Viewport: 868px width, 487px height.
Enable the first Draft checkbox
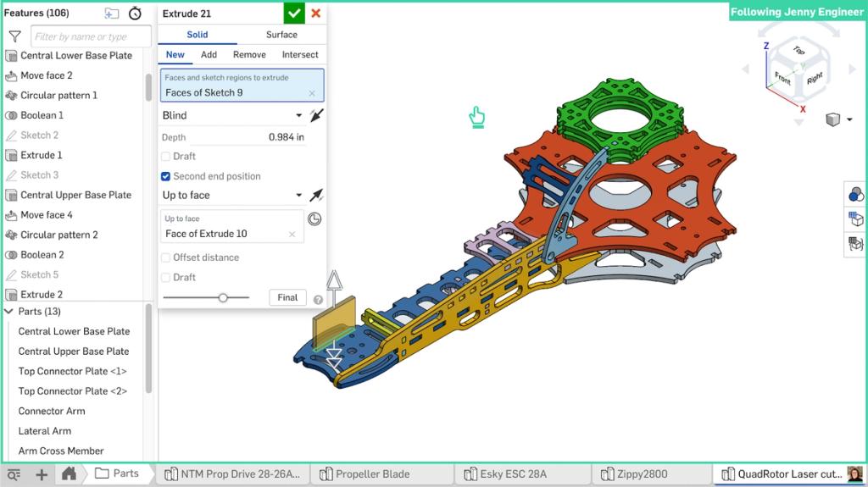click(166, 157)
